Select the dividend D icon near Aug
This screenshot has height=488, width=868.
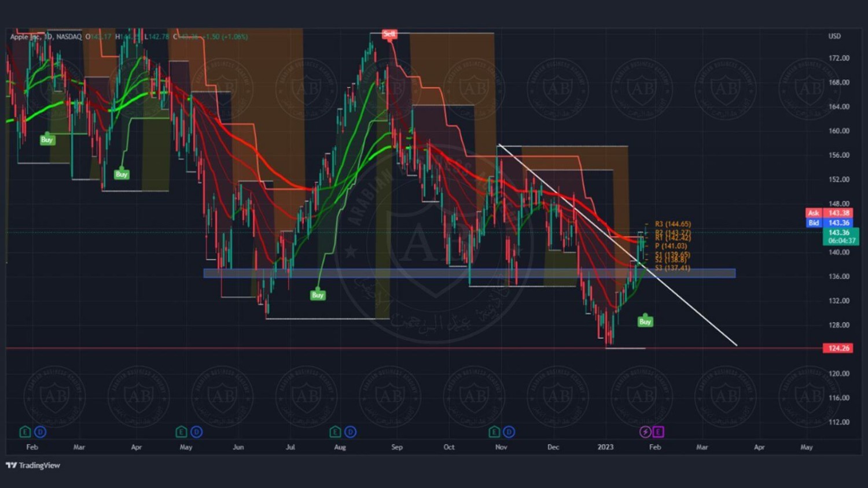(x=351, y=432)
